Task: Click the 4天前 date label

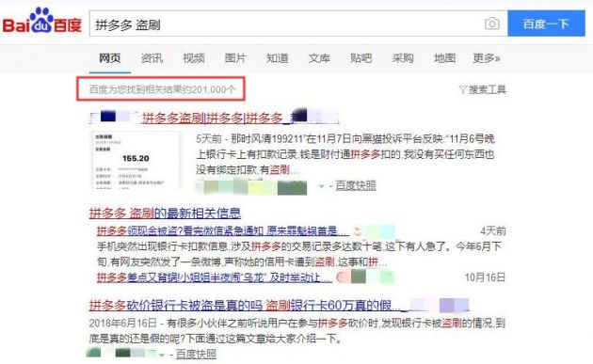Action: pos(493,231)
